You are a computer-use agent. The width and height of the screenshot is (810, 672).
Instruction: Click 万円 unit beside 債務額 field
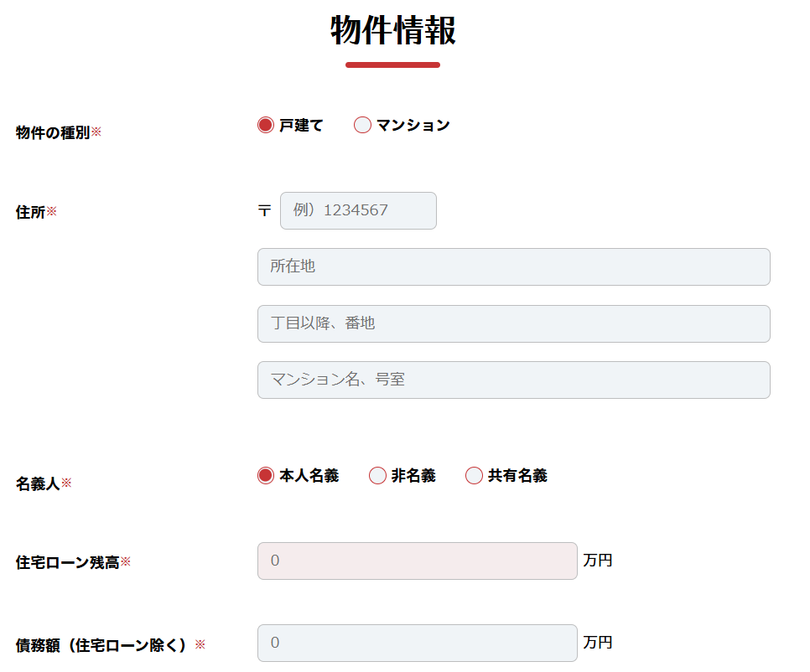tap(598, 643)
